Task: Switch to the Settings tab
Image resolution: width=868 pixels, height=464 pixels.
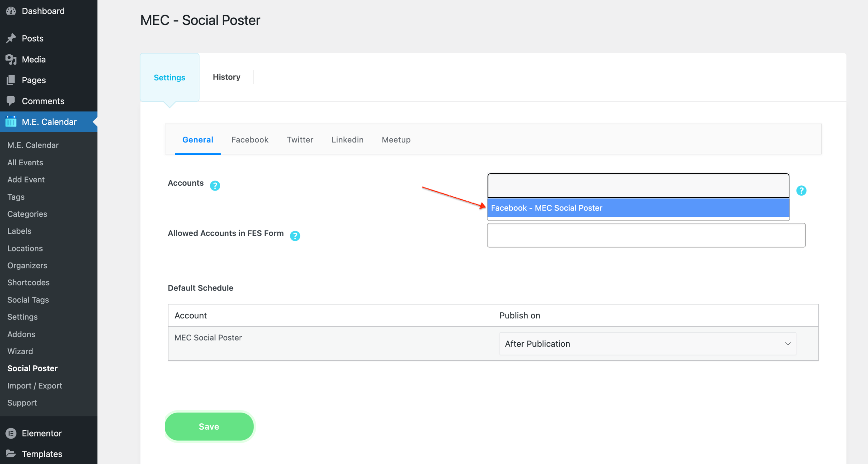Action: [x=170, y=77]
